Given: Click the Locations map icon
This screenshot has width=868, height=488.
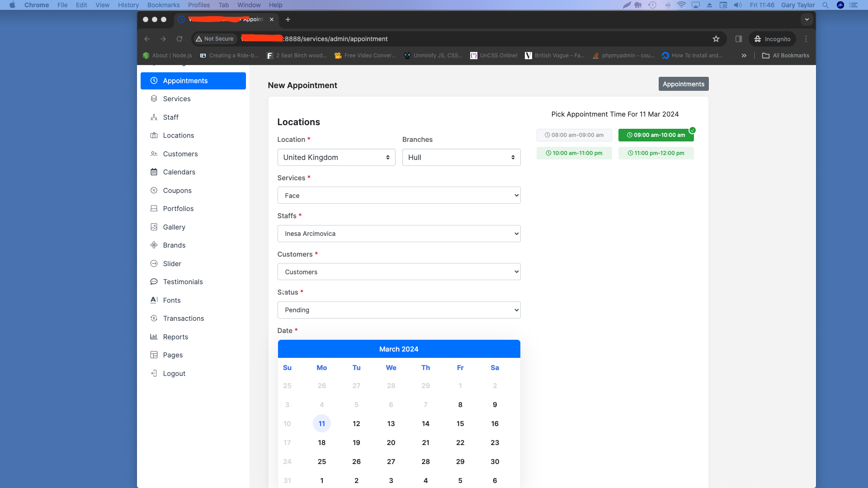Looking at the screenshot, I should point(154,135).
